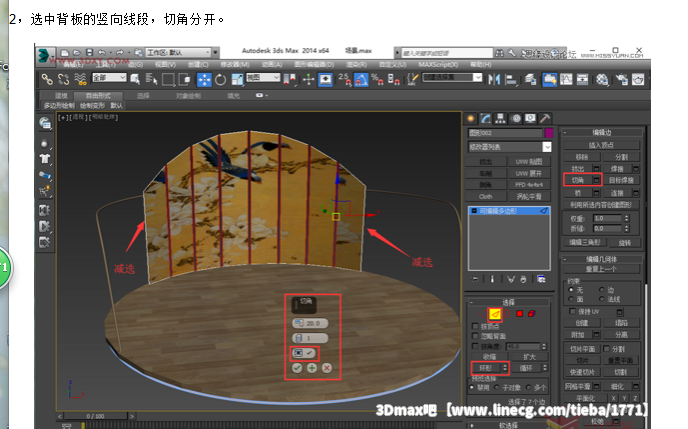Select the 边 constraint radio button
The width and height of the screenshot is (688, 429).
602,290
